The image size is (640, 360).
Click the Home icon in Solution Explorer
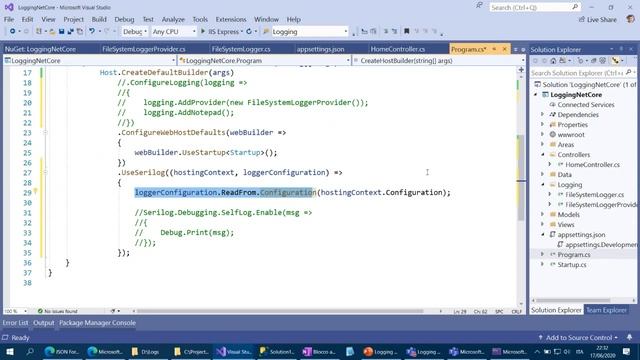(553, 61)
